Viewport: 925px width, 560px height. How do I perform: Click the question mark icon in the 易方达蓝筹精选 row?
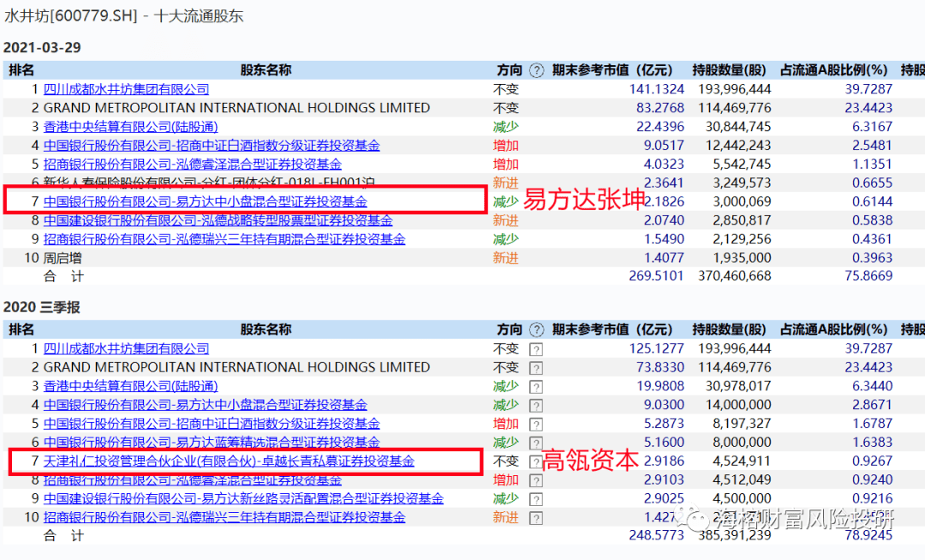(x=535, y=444)
